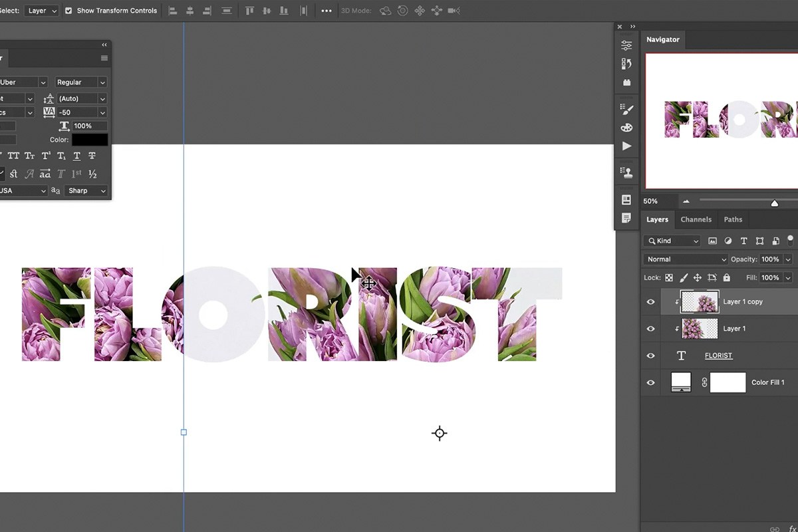The height and width of the screenshot is (532, 798).
Task: Open the Opacity 100% dropdown arrow
Action: 788,259
